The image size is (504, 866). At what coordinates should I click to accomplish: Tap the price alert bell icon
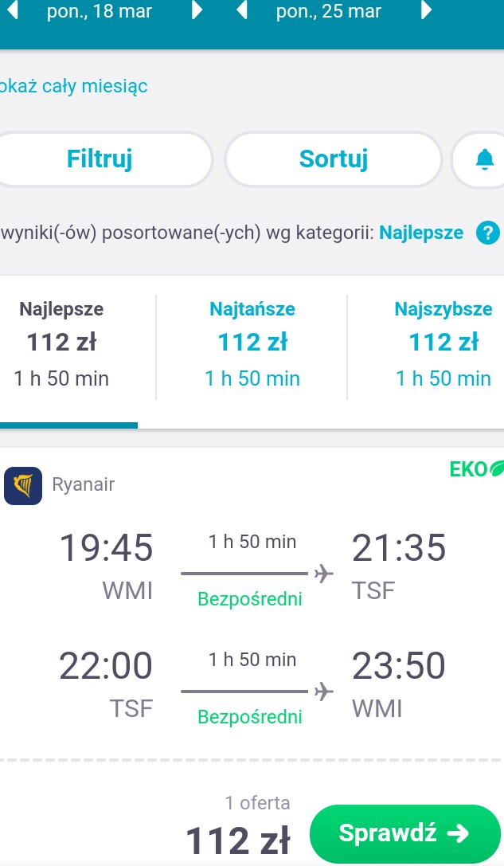click(484, 159)
